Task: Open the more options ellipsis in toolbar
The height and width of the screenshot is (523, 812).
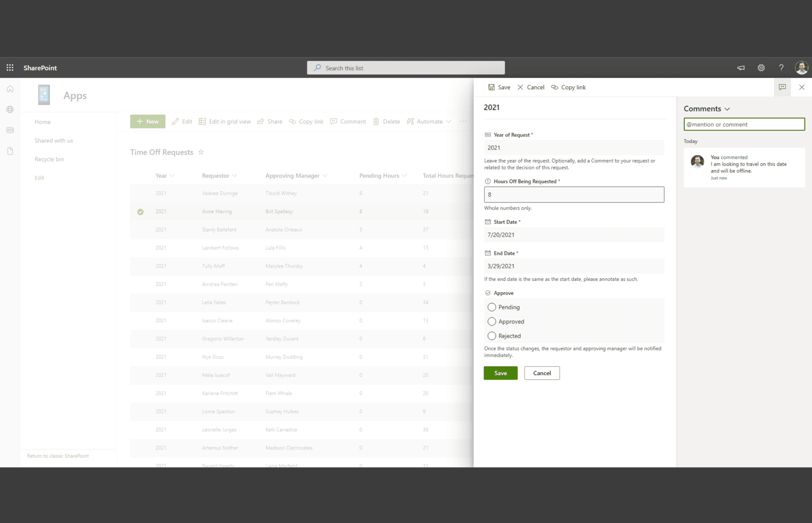Action: 463,121
